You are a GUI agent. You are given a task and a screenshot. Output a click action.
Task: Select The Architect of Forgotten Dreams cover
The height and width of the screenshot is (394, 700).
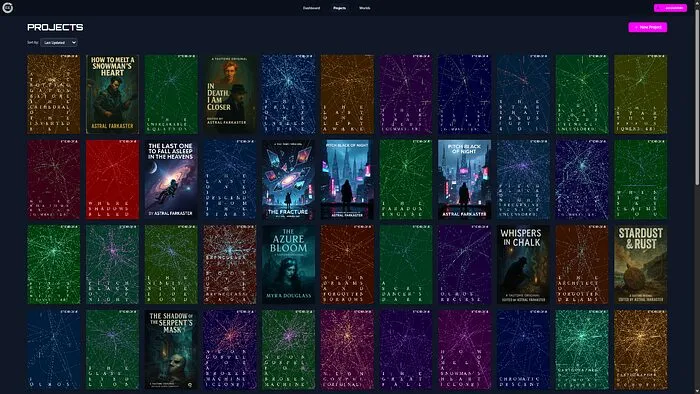click(x=582, y=265)
